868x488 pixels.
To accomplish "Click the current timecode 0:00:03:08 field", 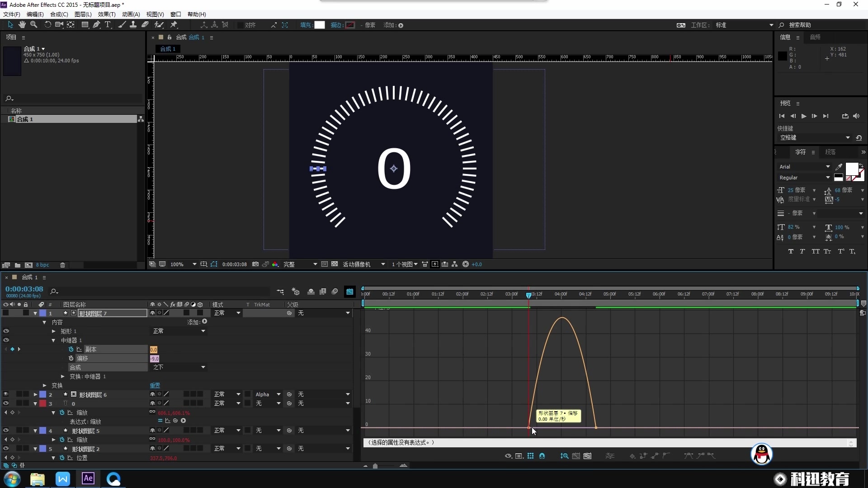I will [24, 289].
